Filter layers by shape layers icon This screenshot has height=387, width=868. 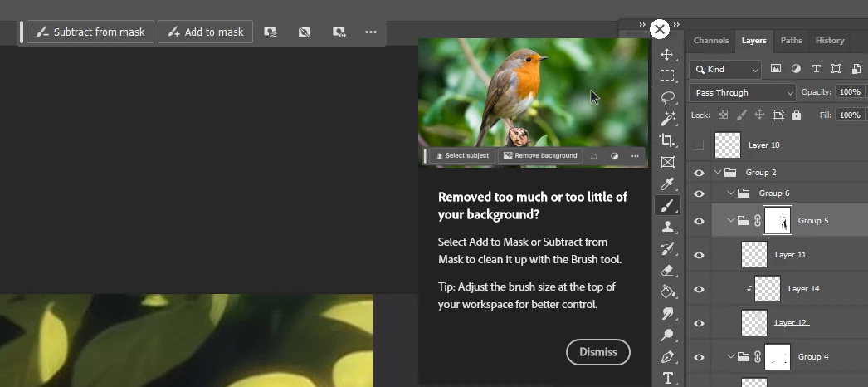pos(836,69)
